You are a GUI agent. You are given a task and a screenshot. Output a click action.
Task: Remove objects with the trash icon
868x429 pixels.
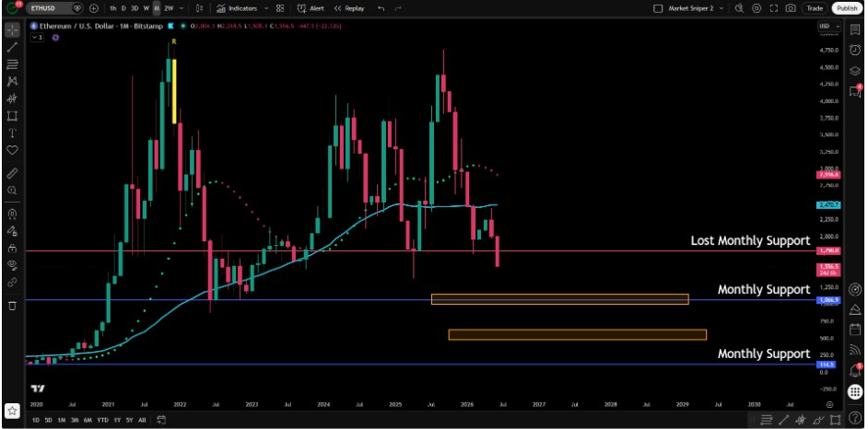pos(12,305)
